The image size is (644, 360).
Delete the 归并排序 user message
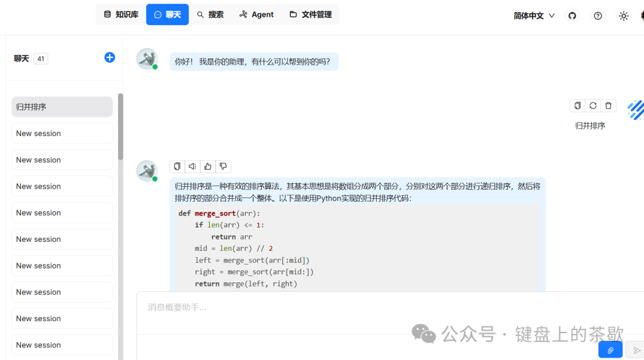[x=608, y=106]
